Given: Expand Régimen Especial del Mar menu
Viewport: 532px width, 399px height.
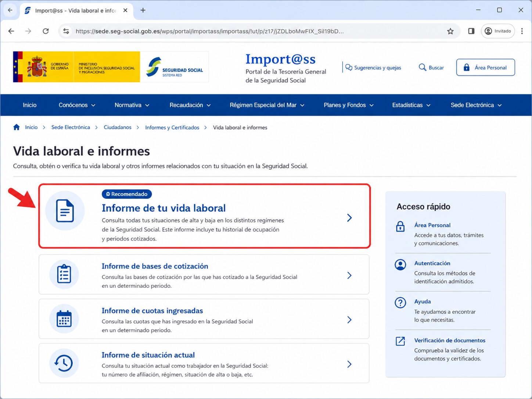Looking at the screenshot, I should point(267,105).
